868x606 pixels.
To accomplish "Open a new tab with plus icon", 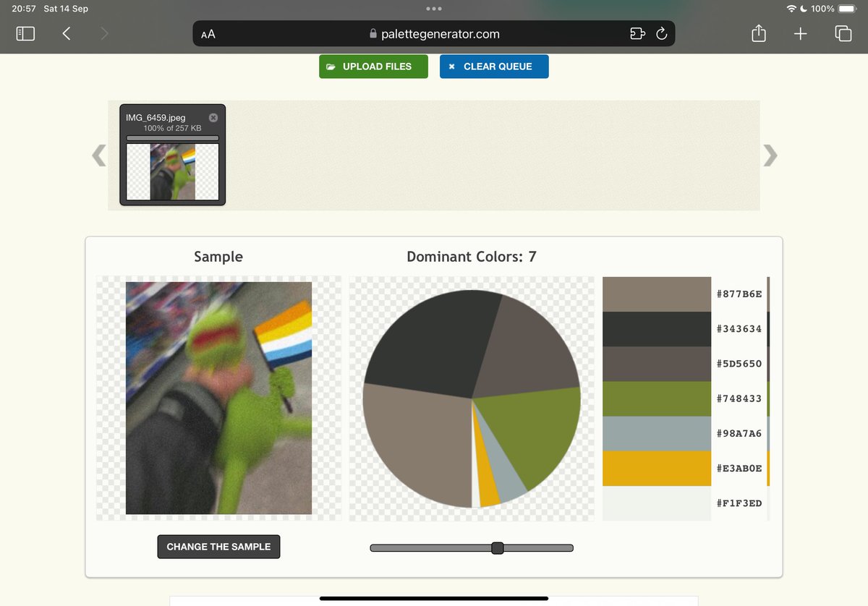I will pyautogui.click(x=800, y=33).
